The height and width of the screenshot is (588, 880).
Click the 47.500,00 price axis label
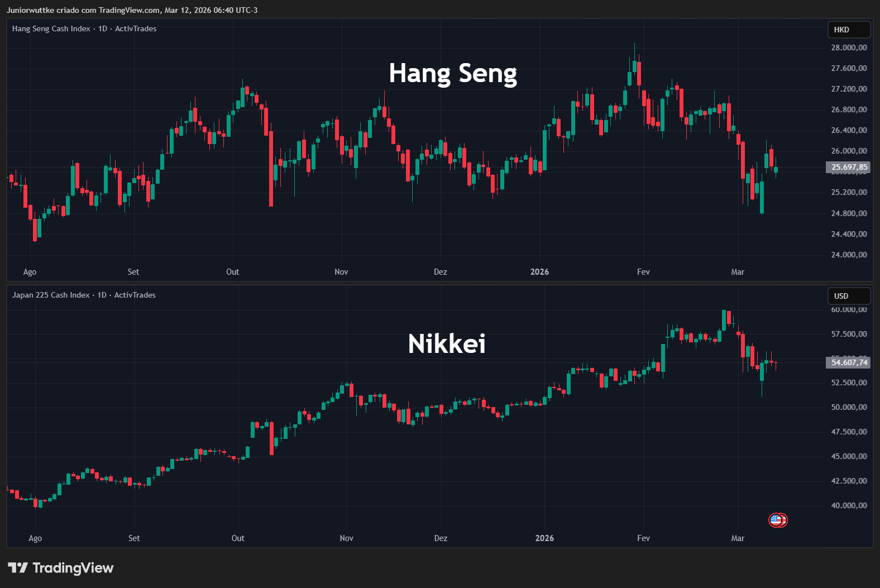(x=849, y=432)
